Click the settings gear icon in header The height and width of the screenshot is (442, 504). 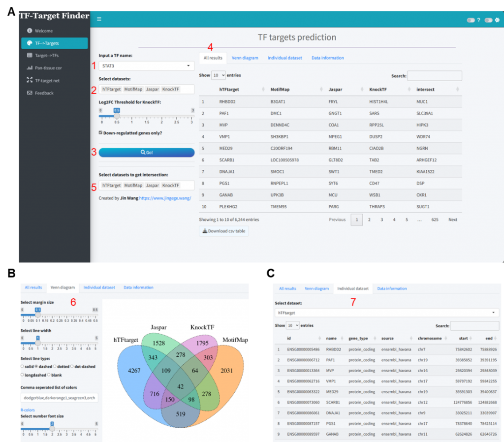[x=497, y=20]
